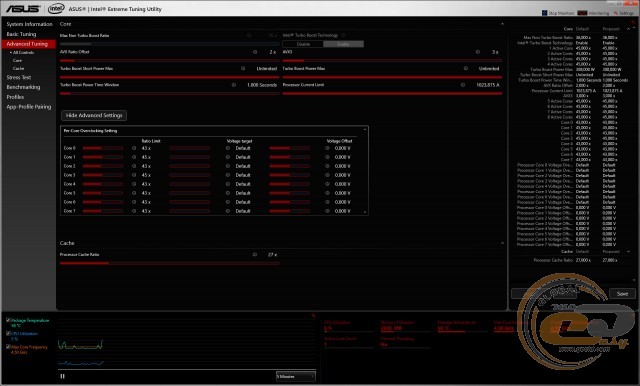Click Core 2 Ratio Limit info icon
The width and height of the screenshot is (640, 386).
coord(134,166)
